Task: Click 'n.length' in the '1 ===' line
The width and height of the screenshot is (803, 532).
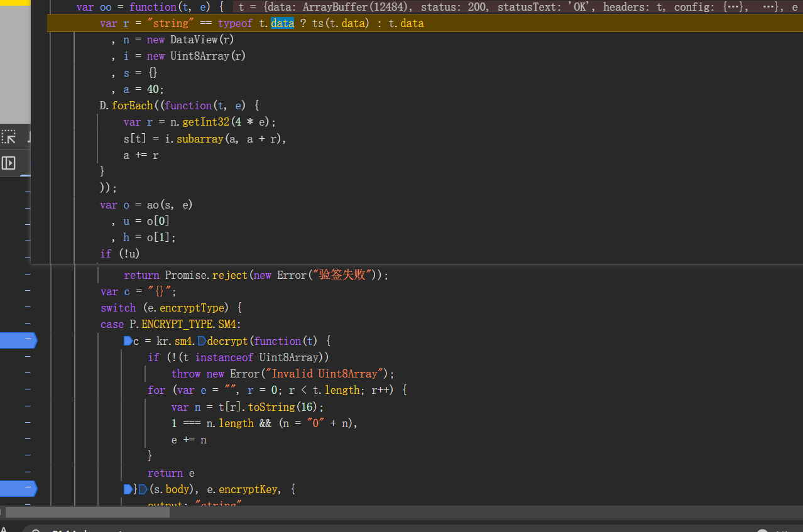Action: [x=230, y=423]
